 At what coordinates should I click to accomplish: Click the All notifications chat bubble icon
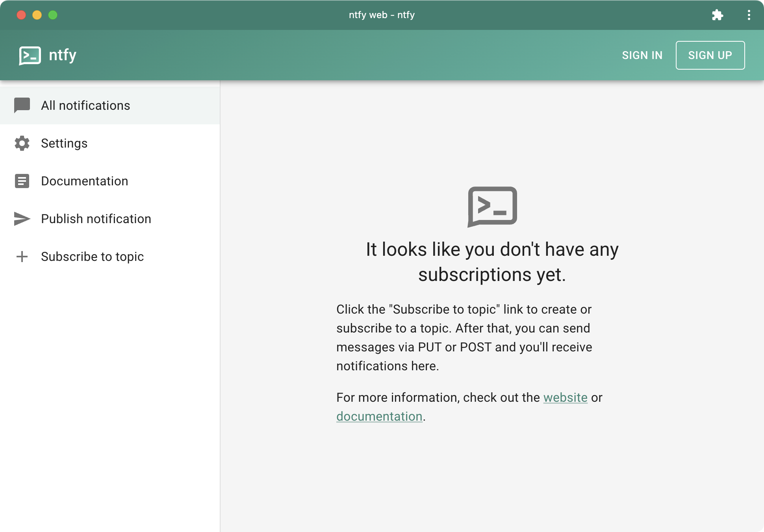[x=22, y=105]
